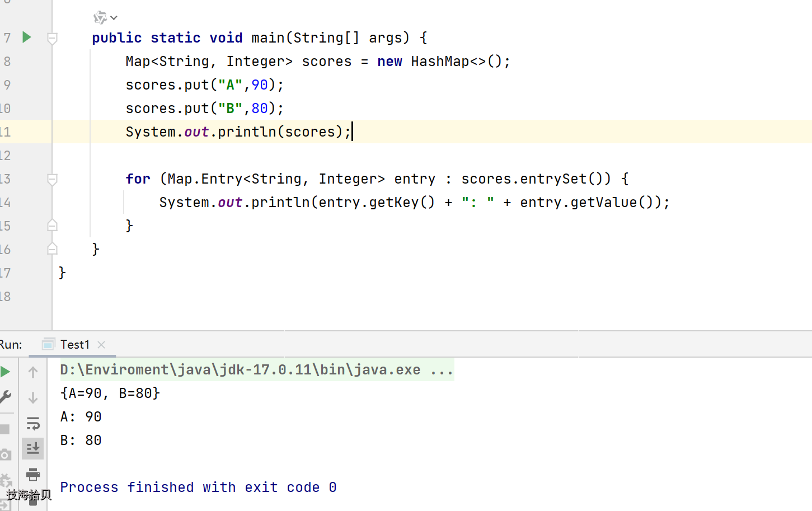Viewport: 812px width, 511px height.
Task: Navigate down the stack trace arrow
Action: click(x=33, y=397)
